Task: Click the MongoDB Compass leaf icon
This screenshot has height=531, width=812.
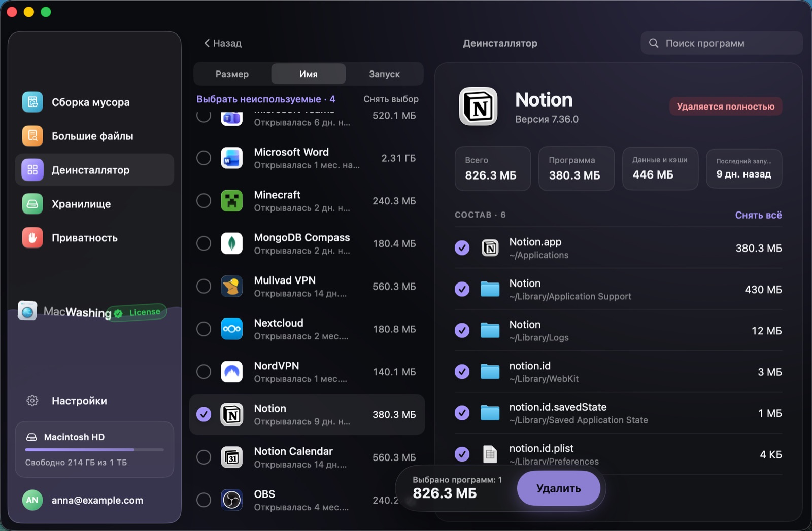Action: pos(232,243)
